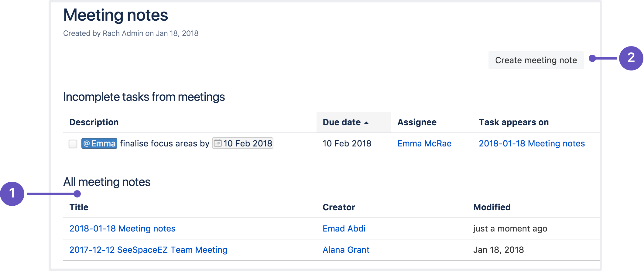
Task: Click the Modified column header
Action: point(492,207)
